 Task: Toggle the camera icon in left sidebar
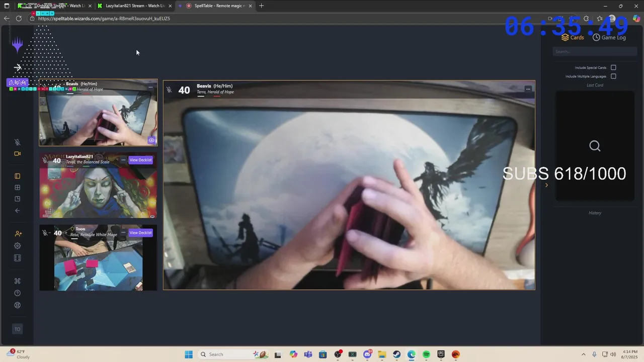18,154
